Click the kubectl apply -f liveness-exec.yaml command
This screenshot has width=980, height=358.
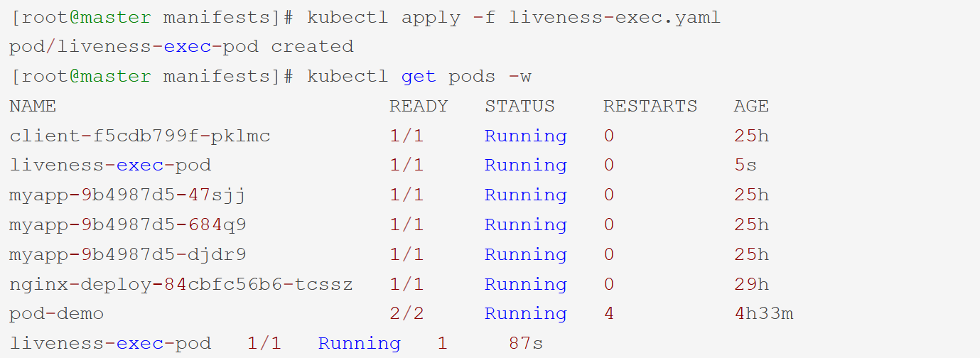514,18
